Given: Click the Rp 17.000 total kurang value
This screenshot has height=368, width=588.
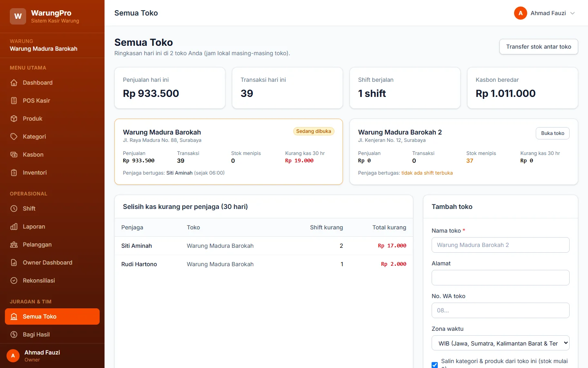Looking at the screenshot, I should (392, 246).
